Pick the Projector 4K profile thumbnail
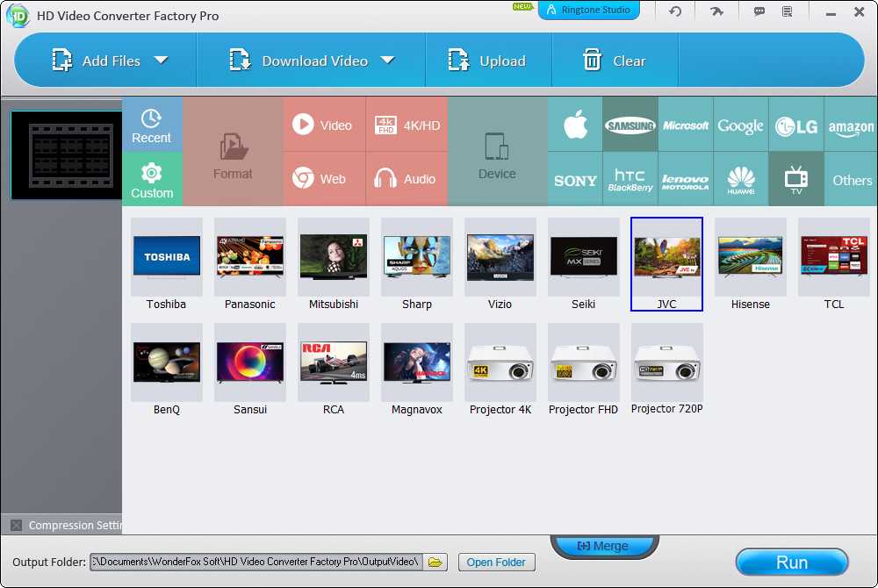Screen dimensions: 878x588 click(x=500, y=362)
